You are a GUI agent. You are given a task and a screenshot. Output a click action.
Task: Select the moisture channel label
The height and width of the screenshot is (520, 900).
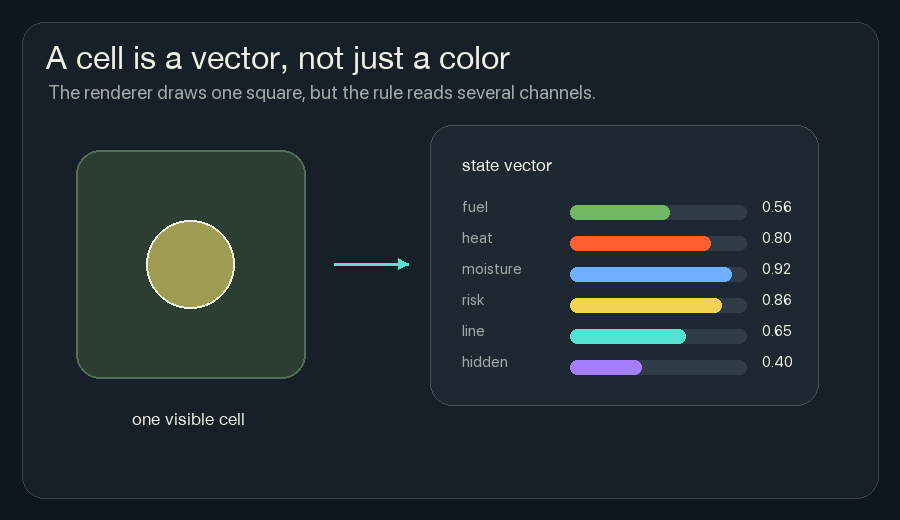pyautogui.click(x=491, y=269)
